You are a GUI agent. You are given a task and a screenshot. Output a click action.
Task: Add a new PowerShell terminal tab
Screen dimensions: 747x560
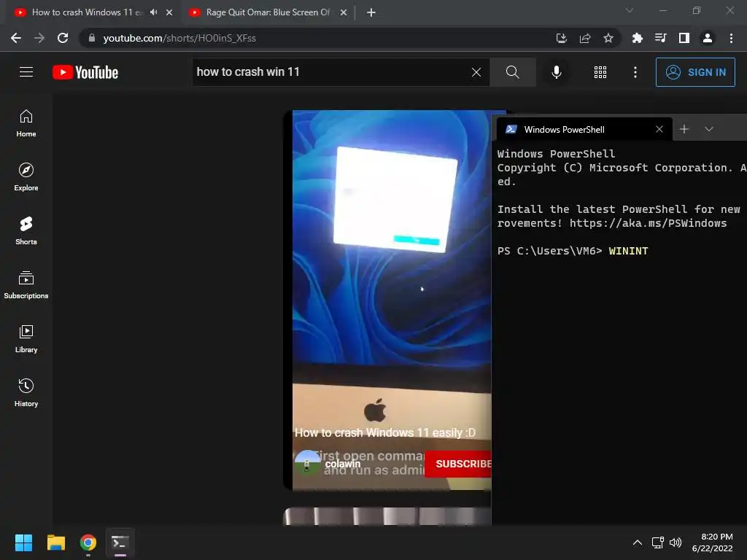tap(684, 129)
